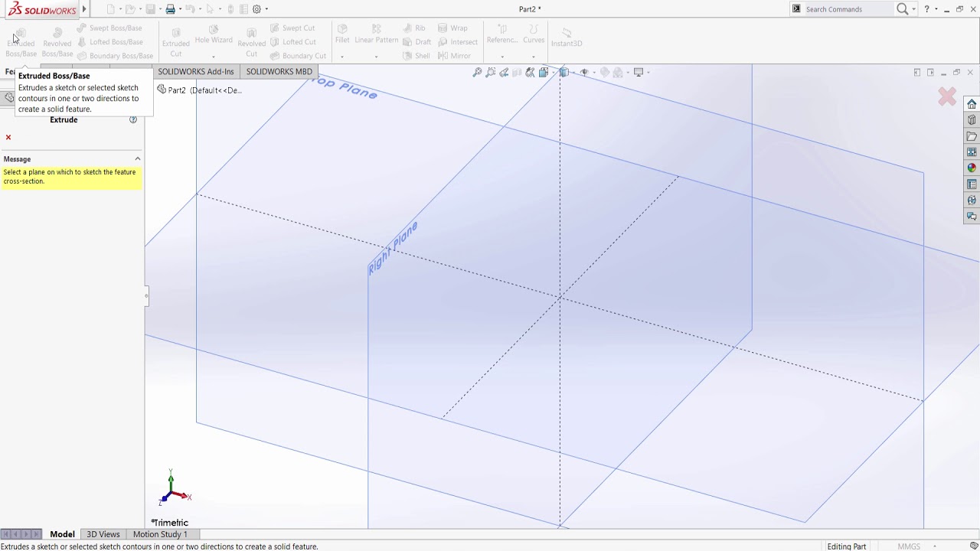The width and height of the screenshot is (980, 551).
Task: Open Custom Properties icon in task pane
Action: point(972,184)
